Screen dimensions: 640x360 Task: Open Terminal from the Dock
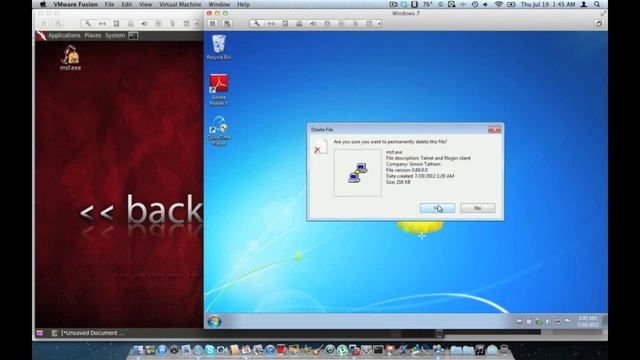pos(378,350)
